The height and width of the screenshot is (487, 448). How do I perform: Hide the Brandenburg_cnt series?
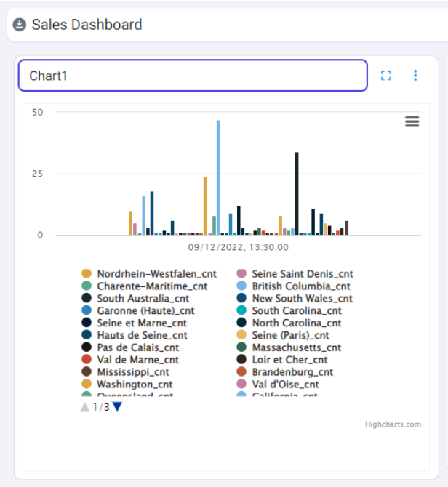[x=285, y=371]
